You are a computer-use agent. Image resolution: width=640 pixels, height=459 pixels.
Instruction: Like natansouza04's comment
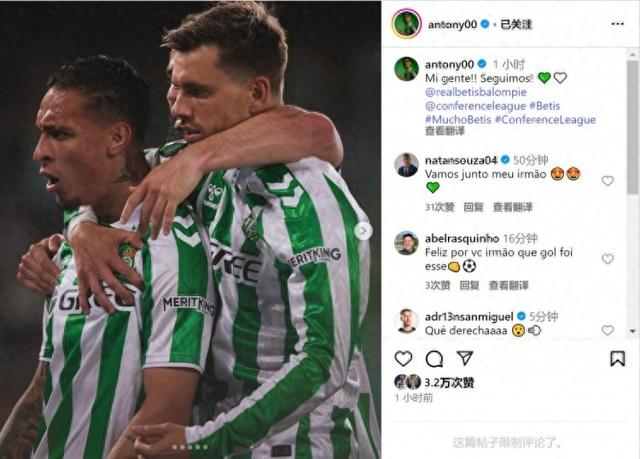607,181
